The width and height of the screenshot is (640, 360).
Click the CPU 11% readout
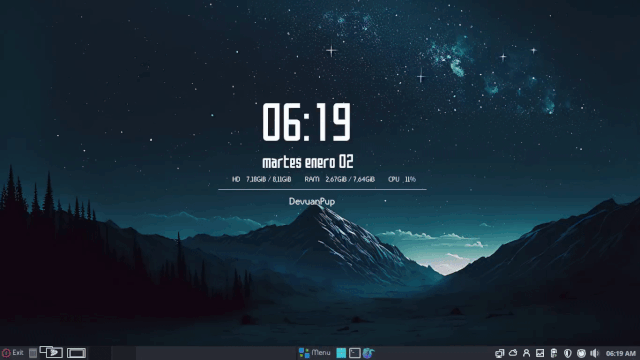click(402, 179)
